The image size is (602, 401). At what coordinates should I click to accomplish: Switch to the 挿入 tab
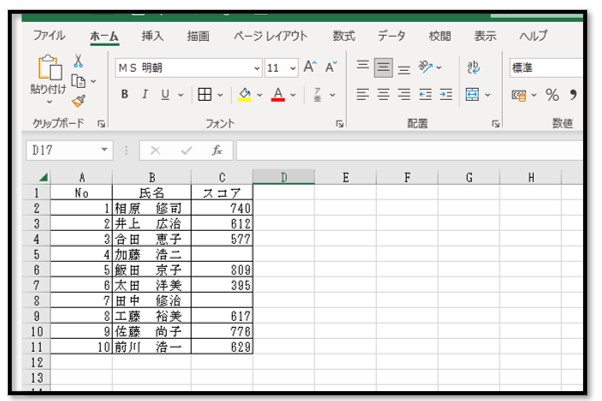152,36
